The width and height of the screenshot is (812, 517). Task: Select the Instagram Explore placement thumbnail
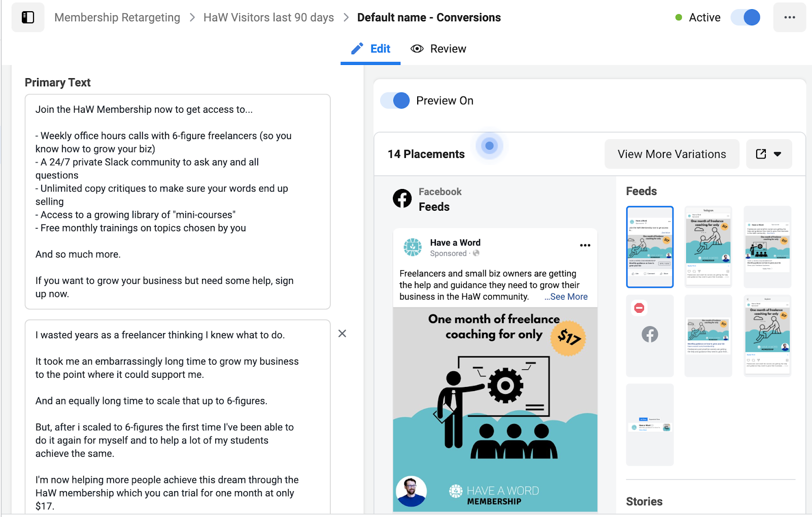[x=767, y=336]
